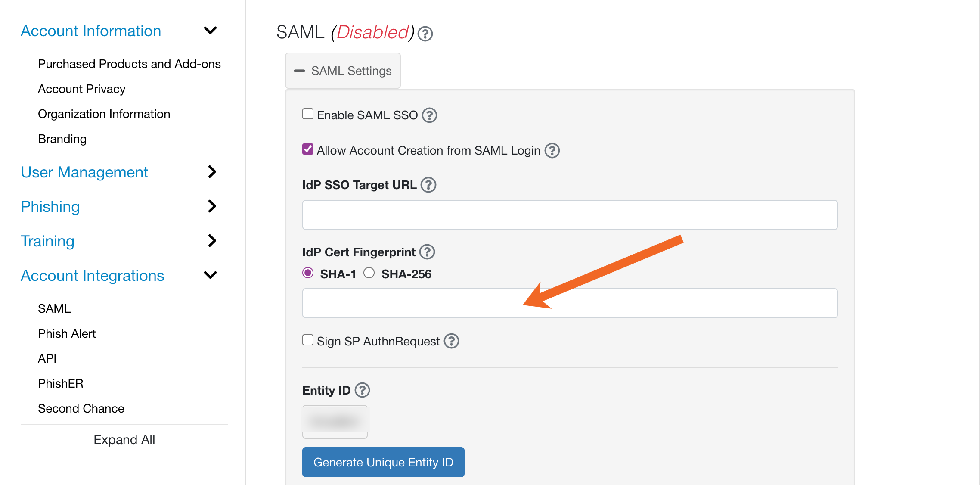Viewport: 980px width, 485px height.
Task: Enable SAML SSO
Action: pyautogui.click(x=307, y=113)
